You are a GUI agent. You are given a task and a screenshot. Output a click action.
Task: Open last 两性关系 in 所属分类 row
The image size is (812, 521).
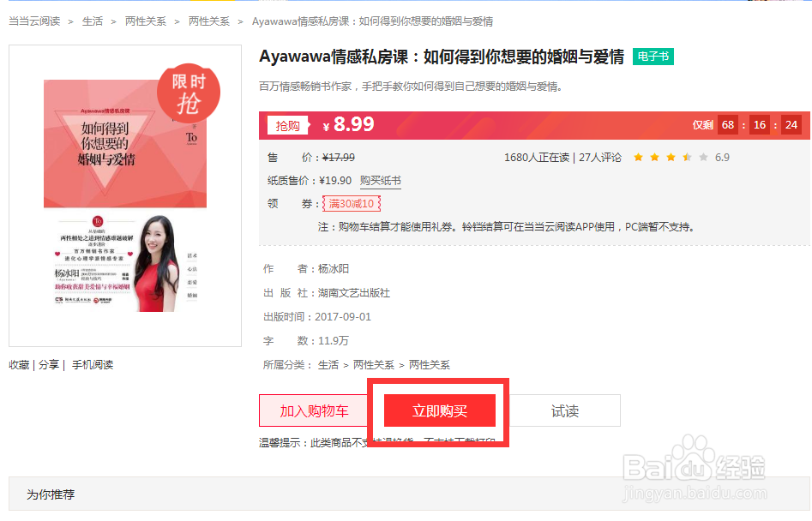[x=430, y=365]
